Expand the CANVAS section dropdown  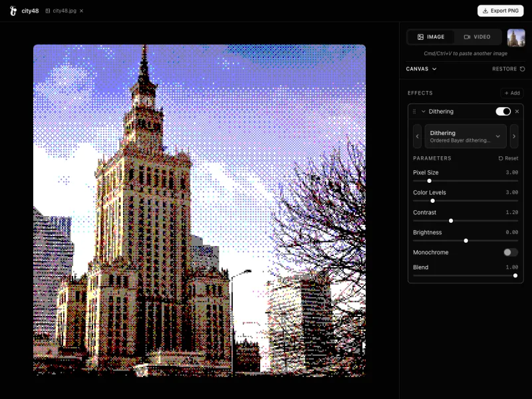(421, 69)
